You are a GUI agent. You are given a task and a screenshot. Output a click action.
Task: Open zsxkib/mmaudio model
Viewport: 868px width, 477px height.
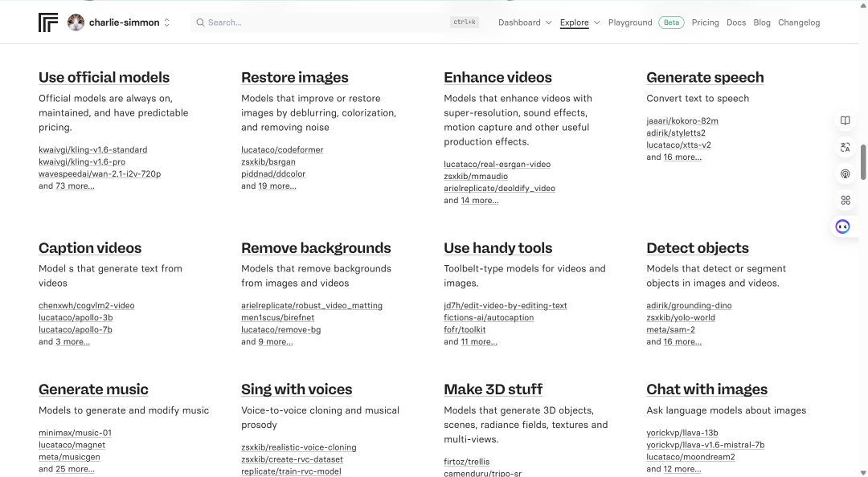point(476,177)
